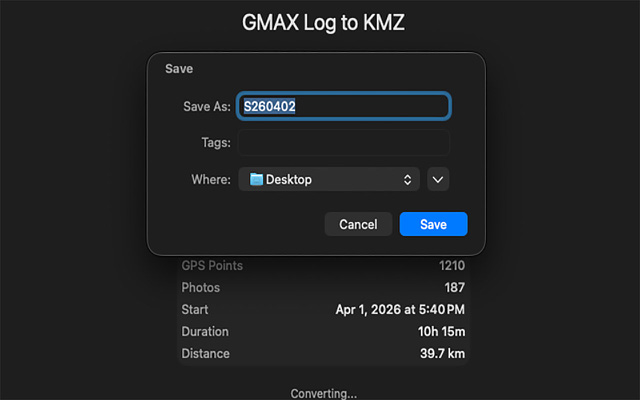Image resolution: width=640 pixels, height=400 pixels.
Task: Click the Save As: field label
Action: point(207,107)
